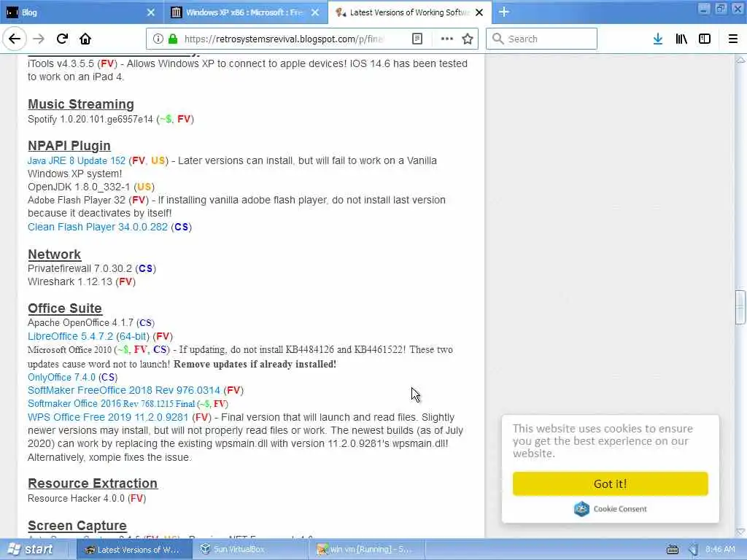The height and width of the screenshot is (560, 747).
Task: Click into the URL address field
Action: click(284, 39)
